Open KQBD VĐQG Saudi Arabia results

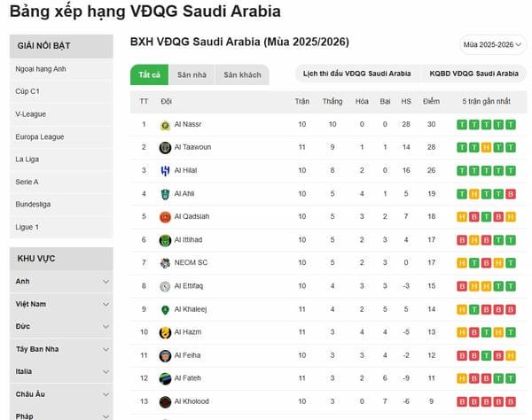click(x=474, y=74)
